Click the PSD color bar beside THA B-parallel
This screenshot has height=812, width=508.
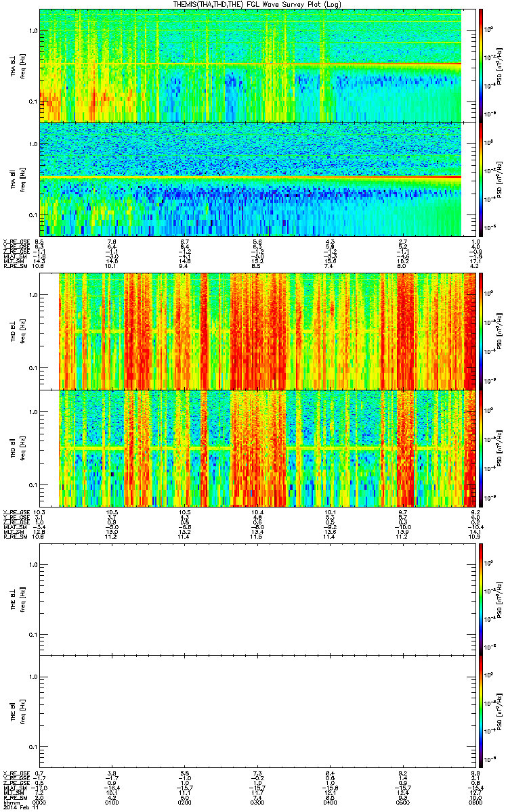(x=481, y=179)
